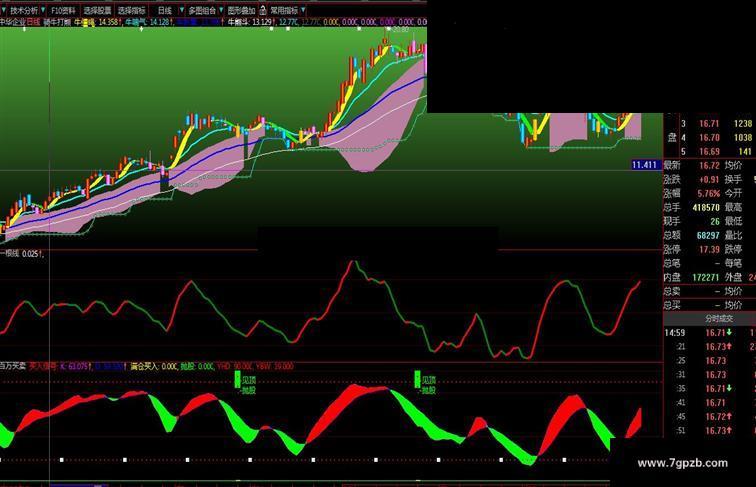Click the second 见顶抛股 signal marker
Viewport: 756px width, 487px height.
(x=425, y=384)
